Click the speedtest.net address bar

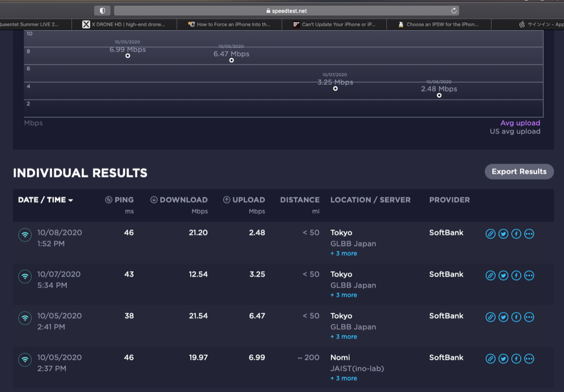[286, 11]
